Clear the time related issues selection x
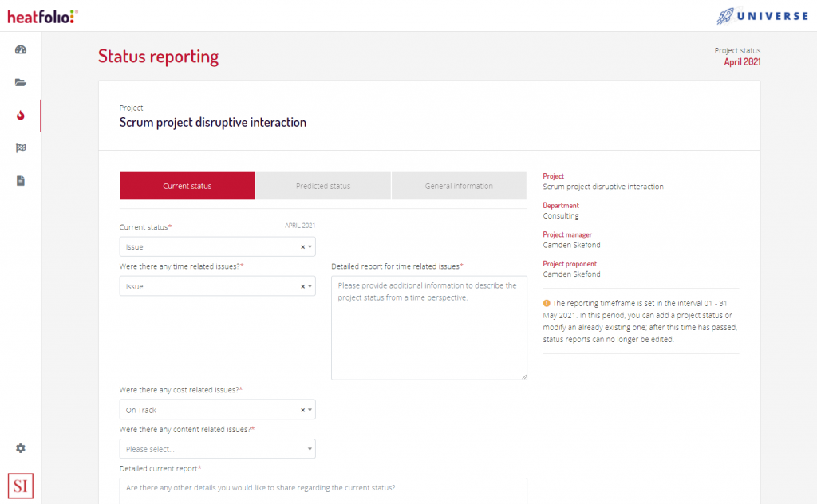The width and height of the screenshot is (817, 504). pyautogui.click(x=302, y=286)
